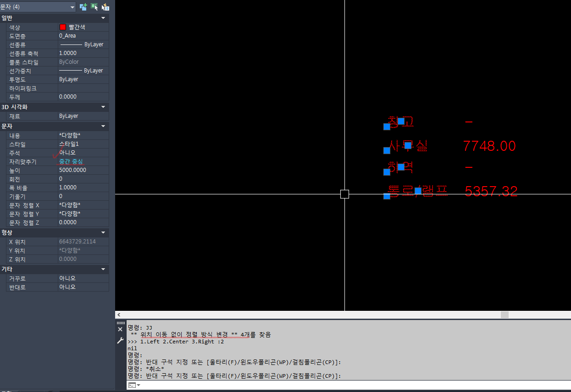This screenshot has height=392, width=571.
Task: Close the command line window with X
Action: point(120,329)
